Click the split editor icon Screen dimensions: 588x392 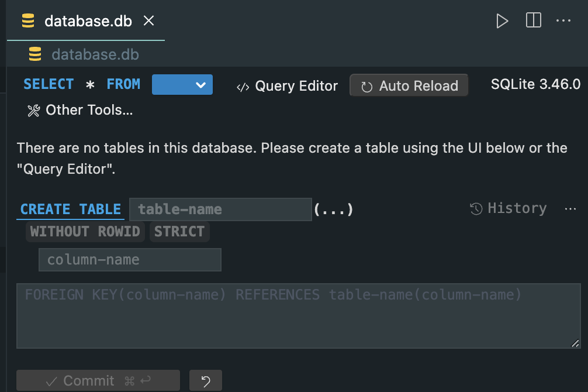534,21
